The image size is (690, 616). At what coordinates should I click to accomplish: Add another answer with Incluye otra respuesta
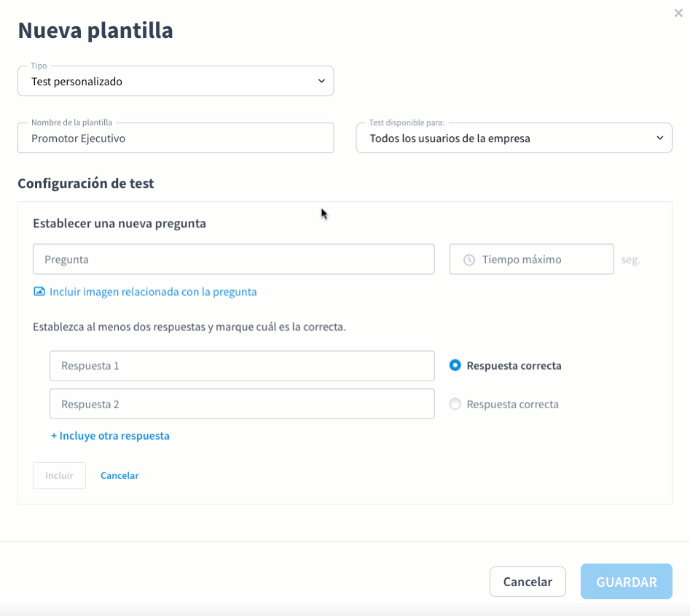[110, 436]
